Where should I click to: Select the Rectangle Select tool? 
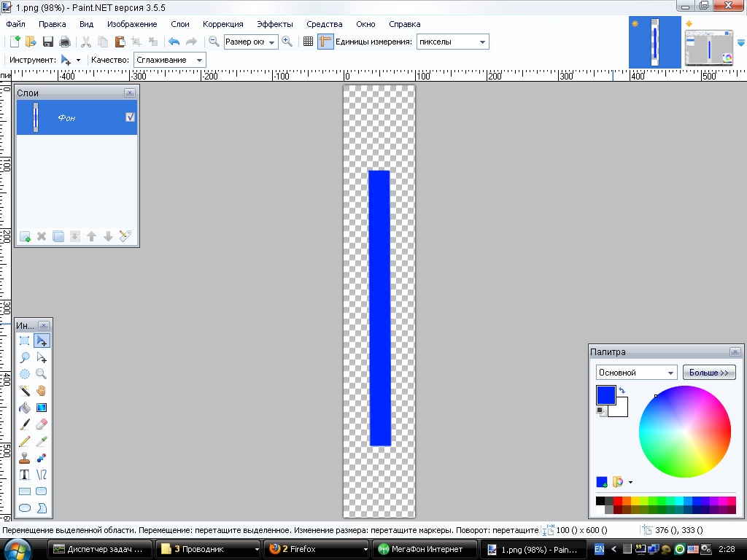(24, 341)
